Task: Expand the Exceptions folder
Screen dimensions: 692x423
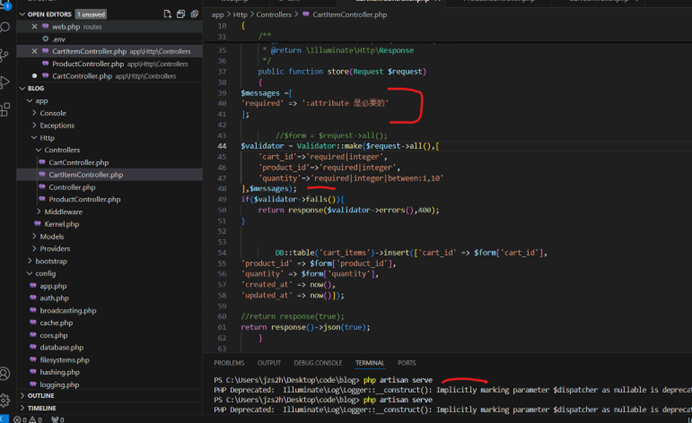Action: pyautogui.click(x=34, y=125)
